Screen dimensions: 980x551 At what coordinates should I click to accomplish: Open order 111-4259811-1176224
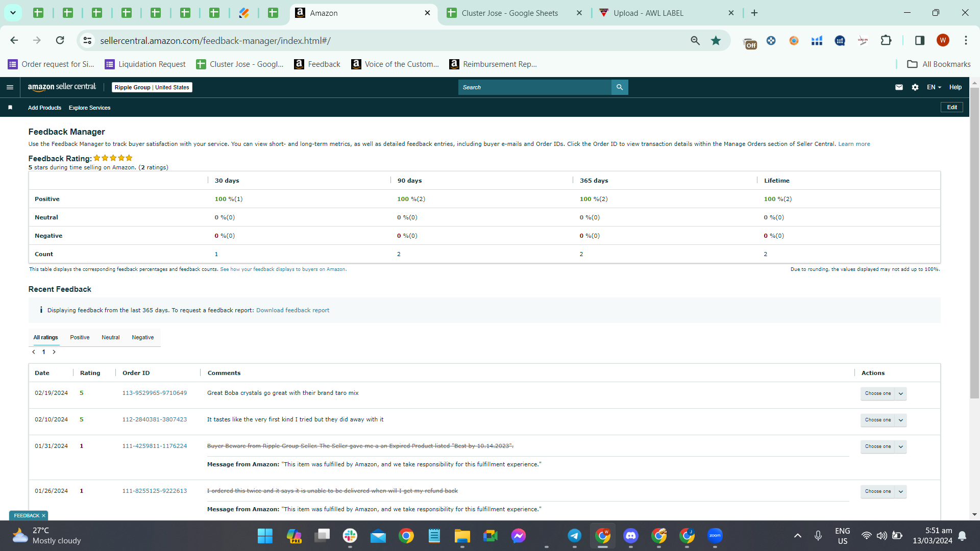155,446
